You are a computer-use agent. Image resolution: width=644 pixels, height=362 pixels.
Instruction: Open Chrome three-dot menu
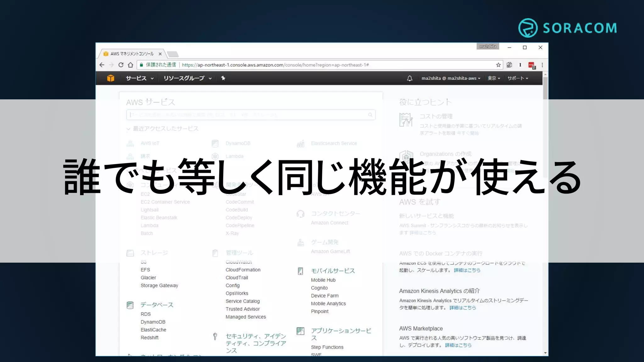coord(542,65)
